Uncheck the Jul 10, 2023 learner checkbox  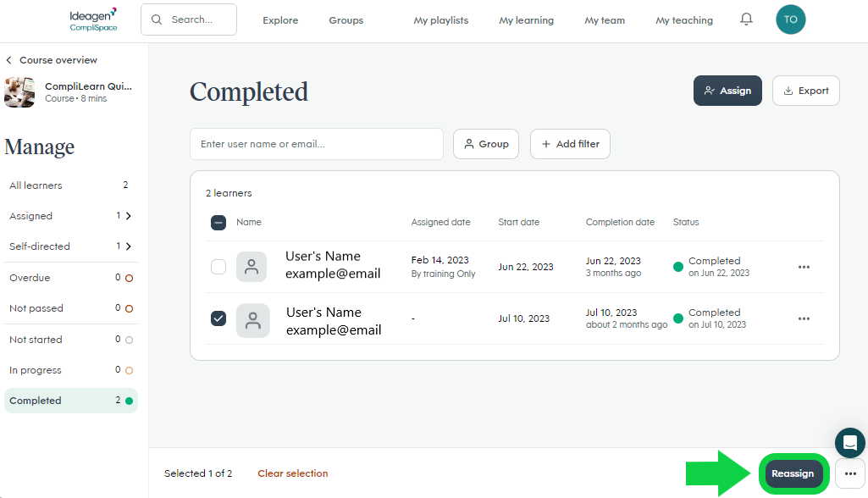click(218, 318)
